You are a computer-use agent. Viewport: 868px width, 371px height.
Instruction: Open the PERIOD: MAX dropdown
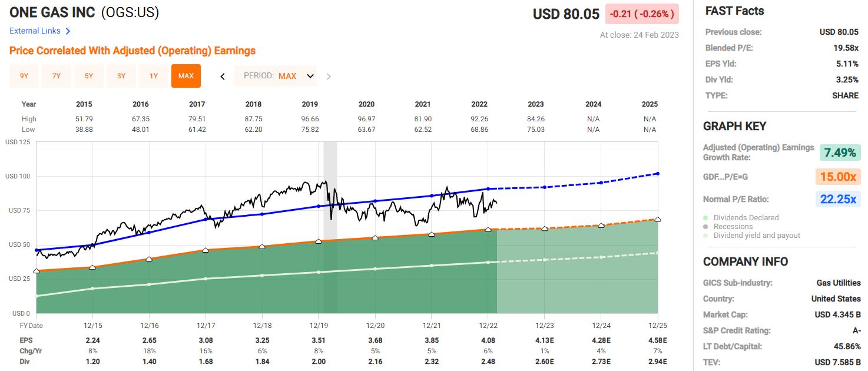coord(276,76)
